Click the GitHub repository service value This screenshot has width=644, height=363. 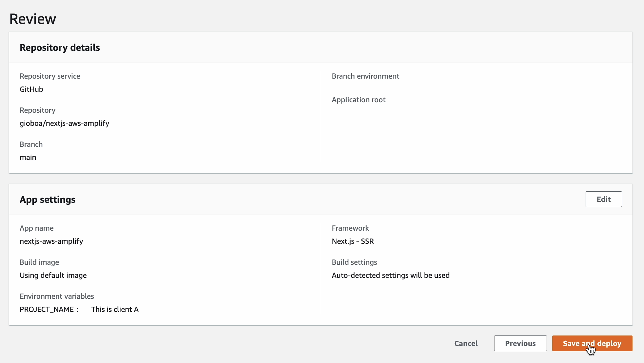[x=31, y=89]
